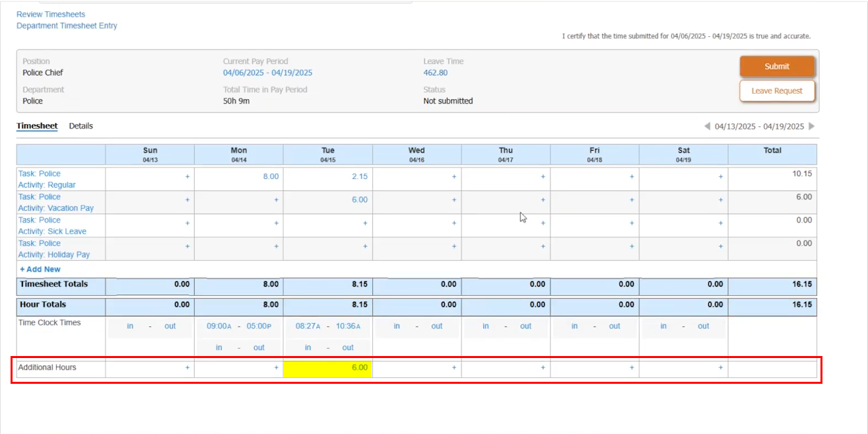Add Vacation Pay hours for Monday
The height and width of the screenshot is (434, 868).
(x=276, y=200)
